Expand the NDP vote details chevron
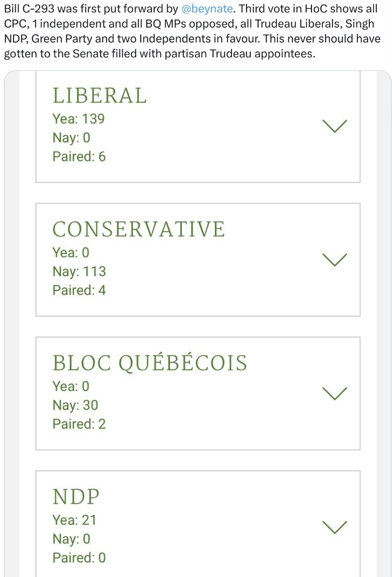The height and width of the screenshot is (577, 392). click(x=335, y=527)
